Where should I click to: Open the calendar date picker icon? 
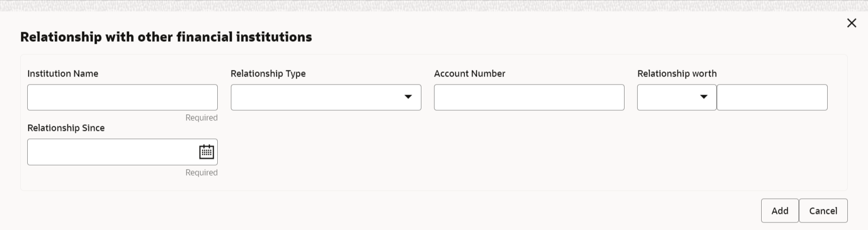[x=207, y=151]
